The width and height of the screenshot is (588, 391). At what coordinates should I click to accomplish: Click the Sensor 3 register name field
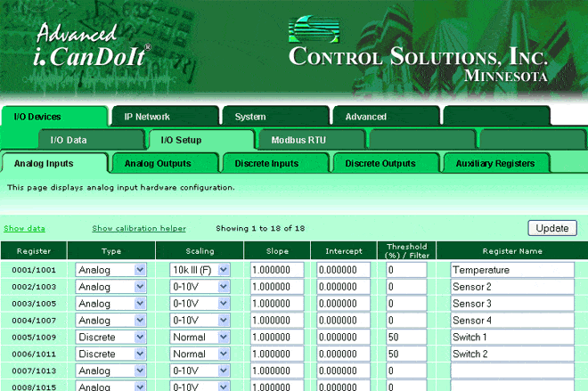click(x=512, y=304)
